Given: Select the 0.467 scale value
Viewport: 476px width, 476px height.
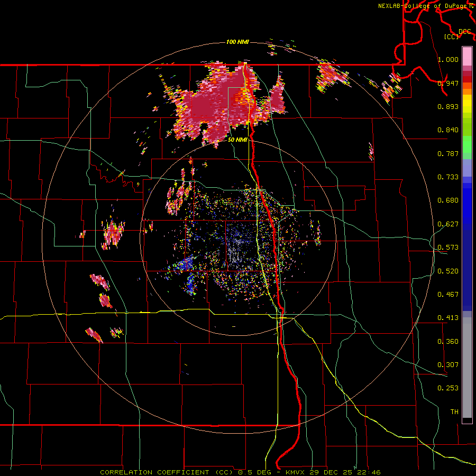Looking at the screenshot, I should [x=448, y=295].
